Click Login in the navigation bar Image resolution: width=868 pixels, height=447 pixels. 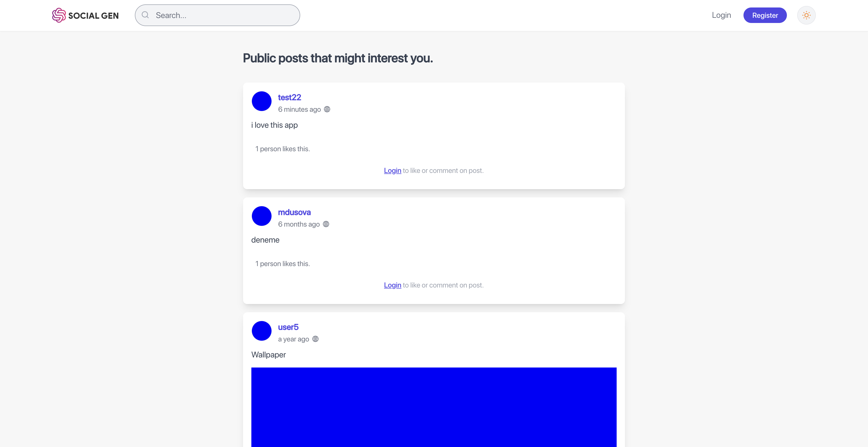[722, 15]
